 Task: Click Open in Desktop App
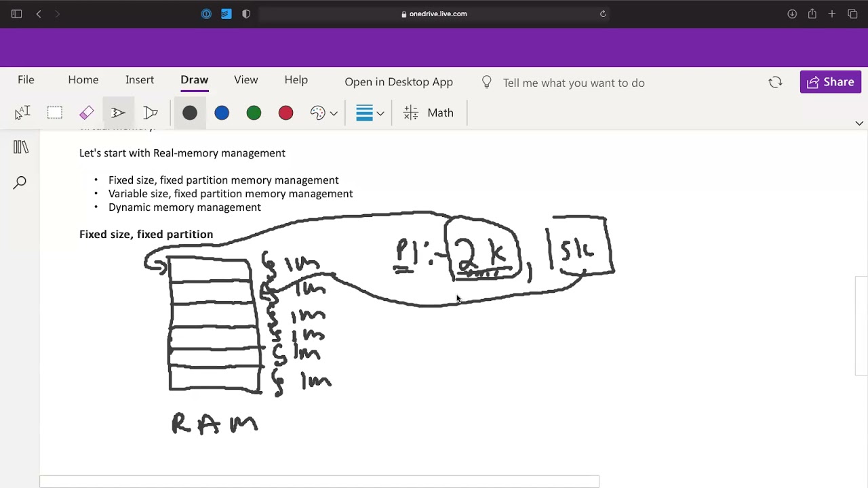pyautogui.click(x=399, y=82)
